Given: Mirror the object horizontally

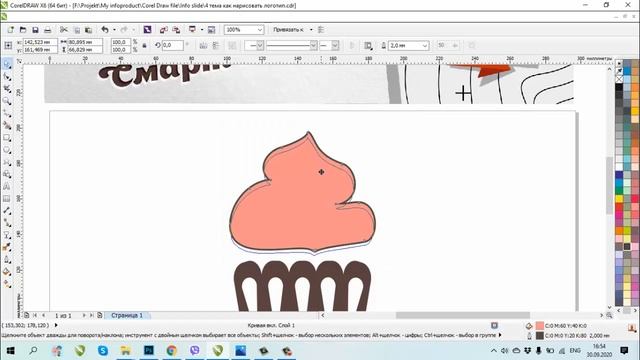Looking at the screenshot, I should coord(203,46).
